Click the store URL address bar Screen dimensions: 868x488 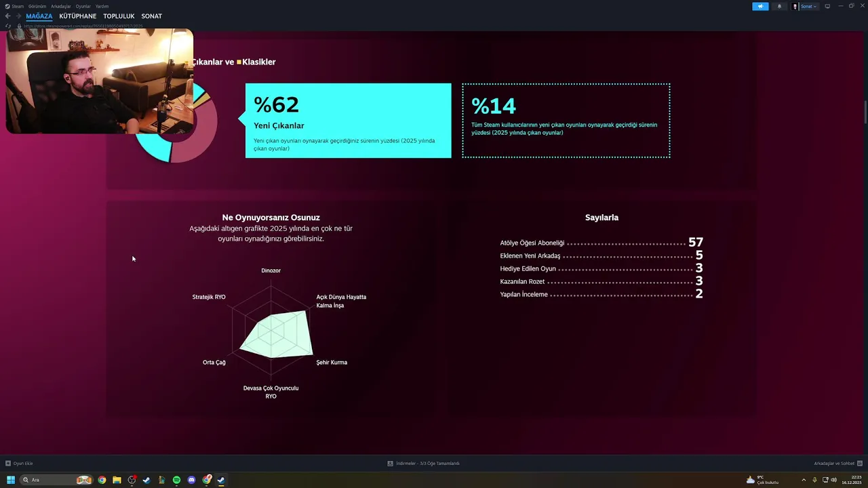85,26
